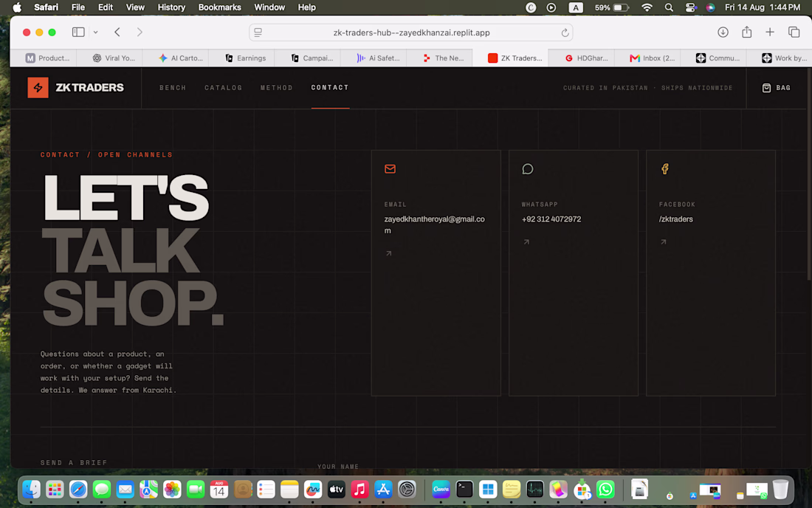Reload the page using the refresh icon
This screenshot has height=508, width=812.
tap(565, 32)
